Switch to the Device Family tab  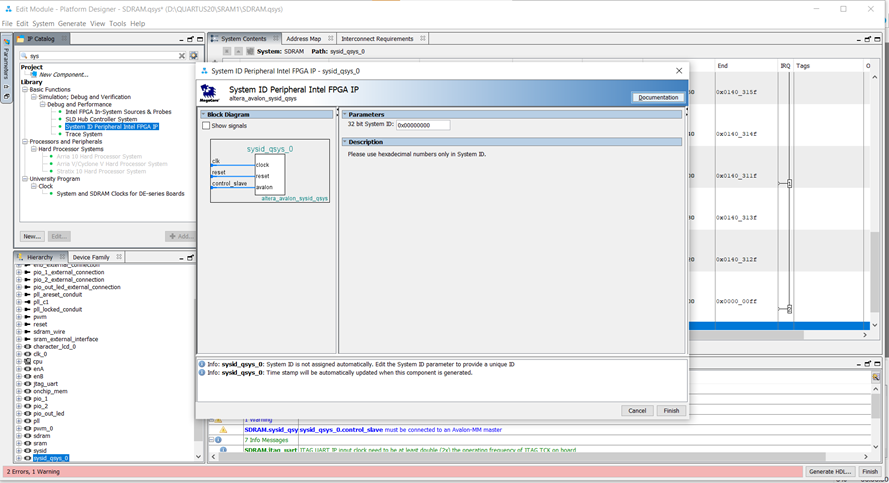coord(91,257)
